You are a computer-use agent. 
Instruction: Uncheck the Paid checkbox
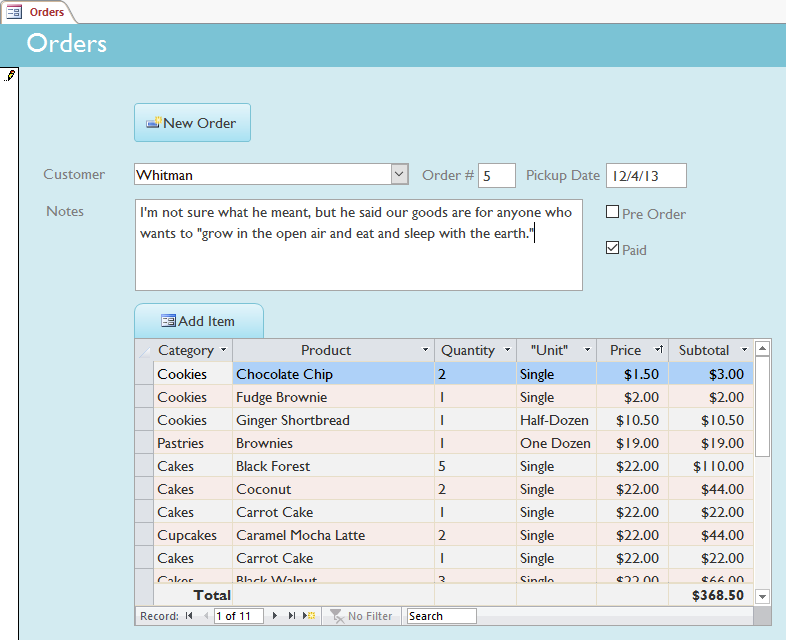click(613, 248)
